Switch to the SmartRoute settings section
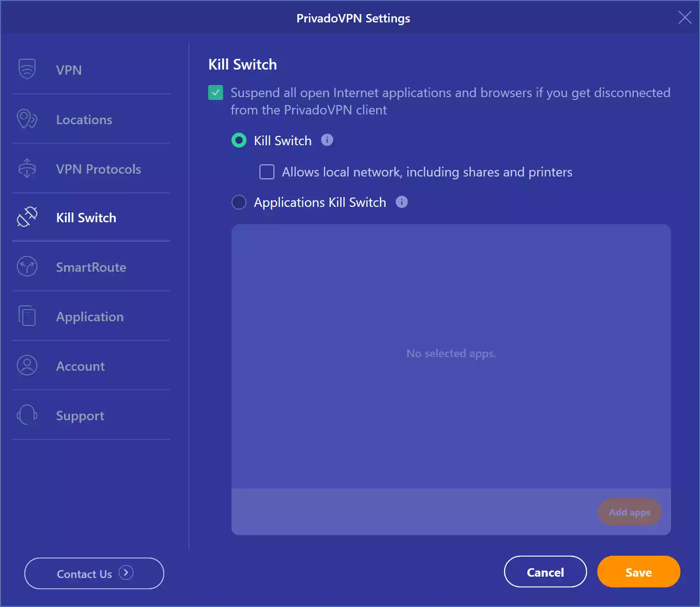700x607 pixels. tap(91, 267)
